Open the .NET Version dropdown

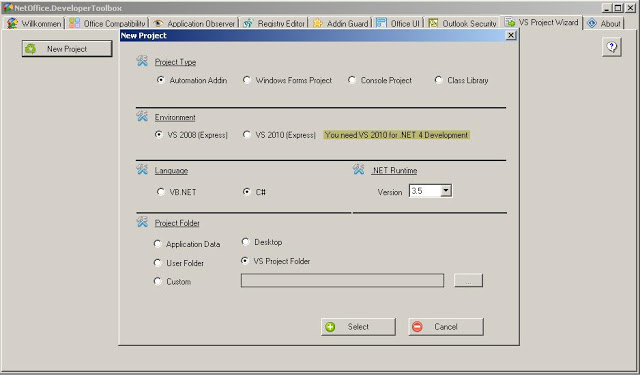446,191
